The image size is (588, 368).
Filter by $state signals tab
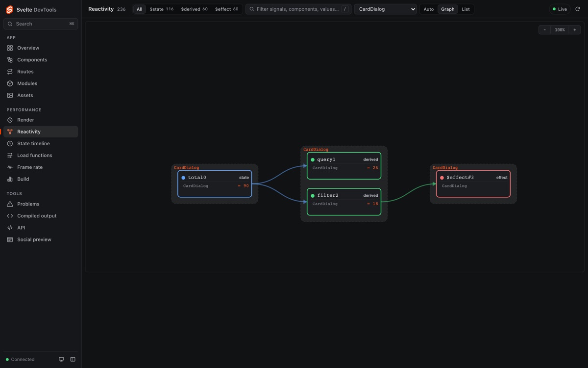tap(162, 9)
